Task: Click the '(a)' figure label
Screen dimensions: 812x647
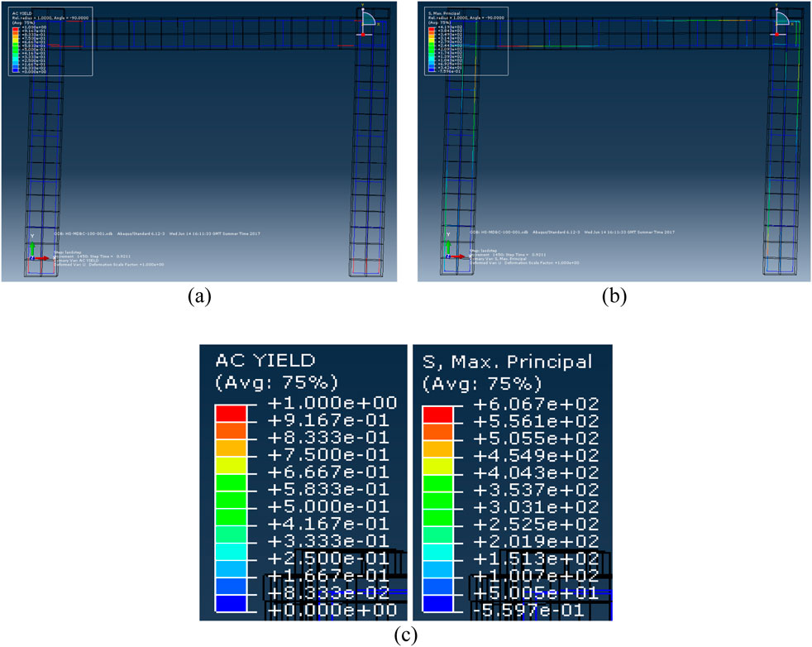Action: pos(200,296)
